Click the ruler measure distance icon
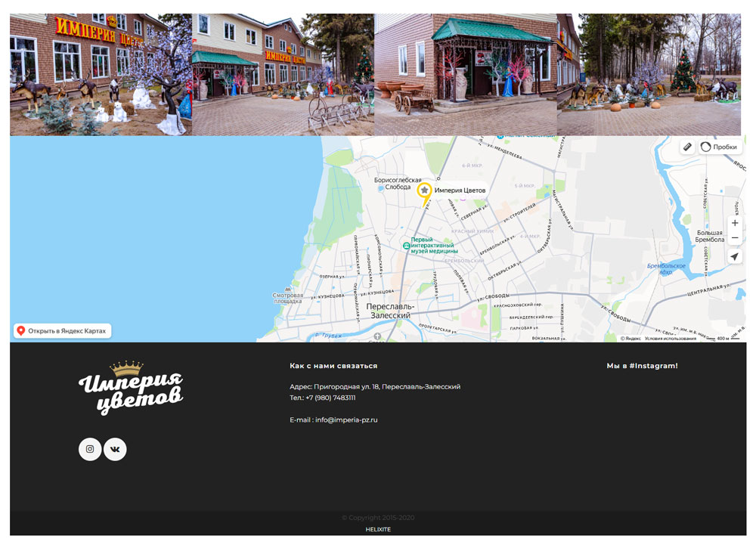Screen dimensions: 756x545 [x=687, y=147]
